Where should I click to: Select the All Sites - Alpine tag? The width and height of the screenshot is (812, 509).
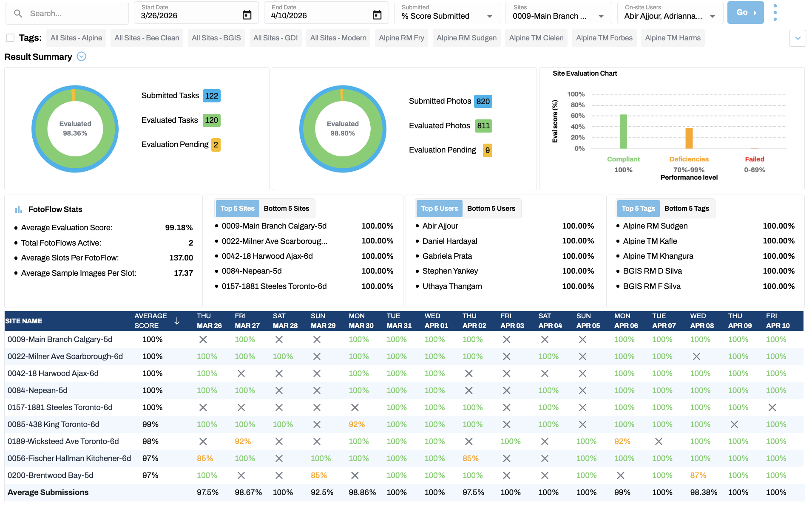pyautogui.click(x=76, y=38)
